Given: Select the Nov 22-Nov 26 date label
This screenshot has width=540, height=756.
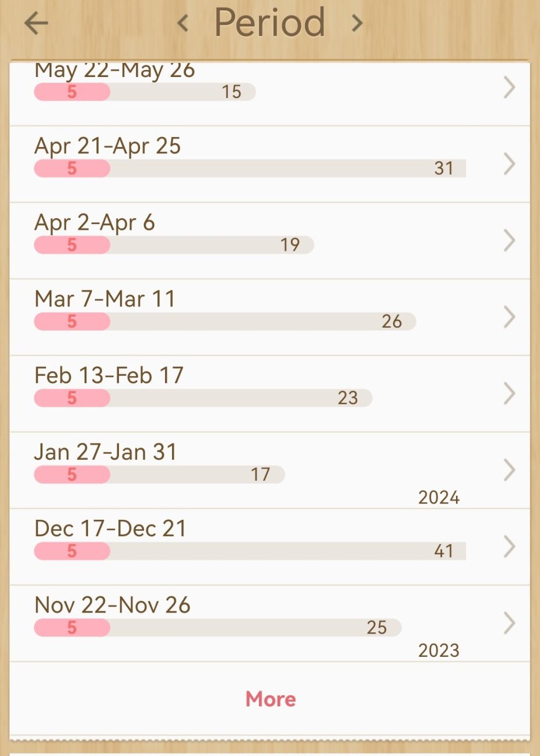Looking at the screenshot, I should pyautogui.click(x=113, y=605).
